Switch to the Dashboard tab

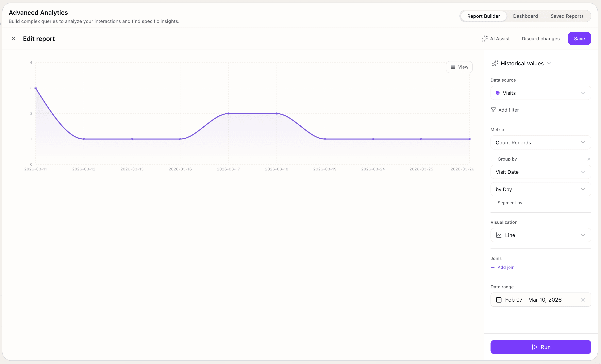[x=525, y=16]
